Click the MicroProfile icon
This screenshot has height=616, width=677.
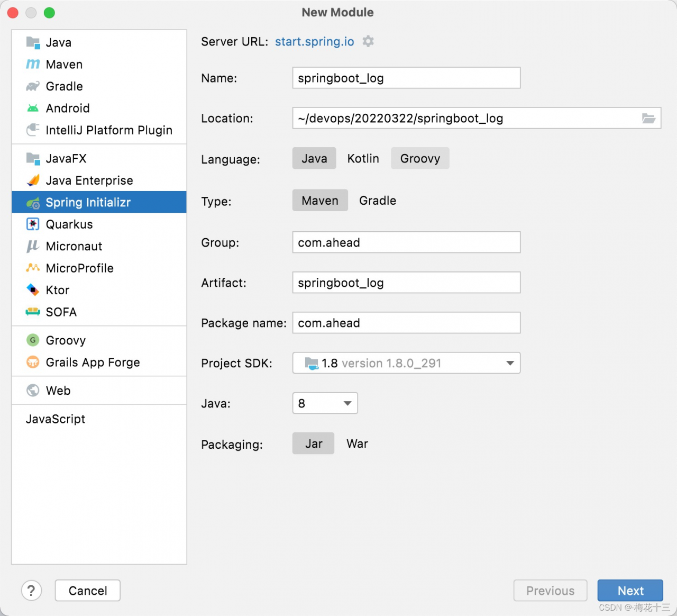point(33,268)
